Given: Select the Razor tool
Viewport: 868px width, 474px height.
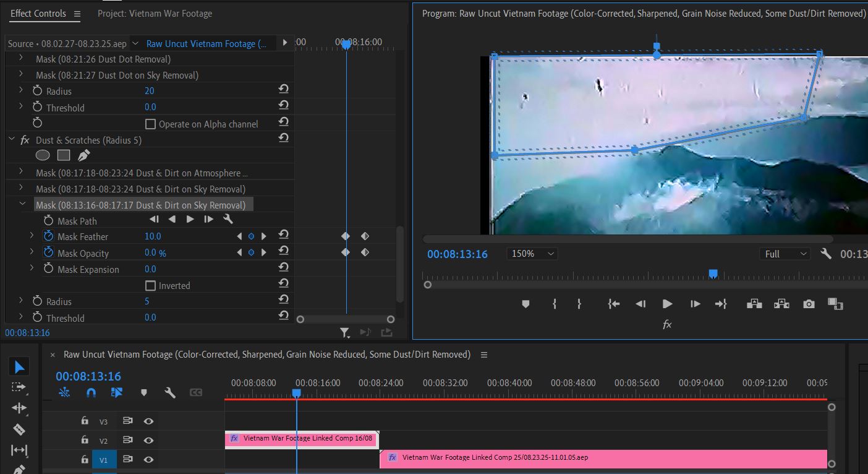Looking at the screenshot, I should pos(19,429).
